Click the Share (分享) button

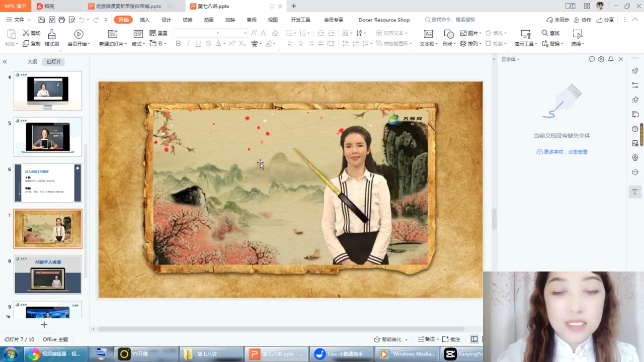click(605, 20)
